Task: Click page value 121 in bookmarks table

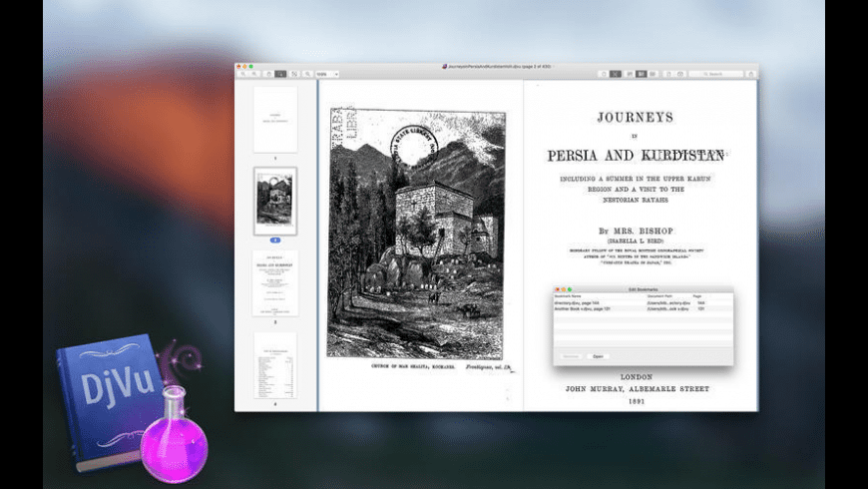Action: click(700, 309)
